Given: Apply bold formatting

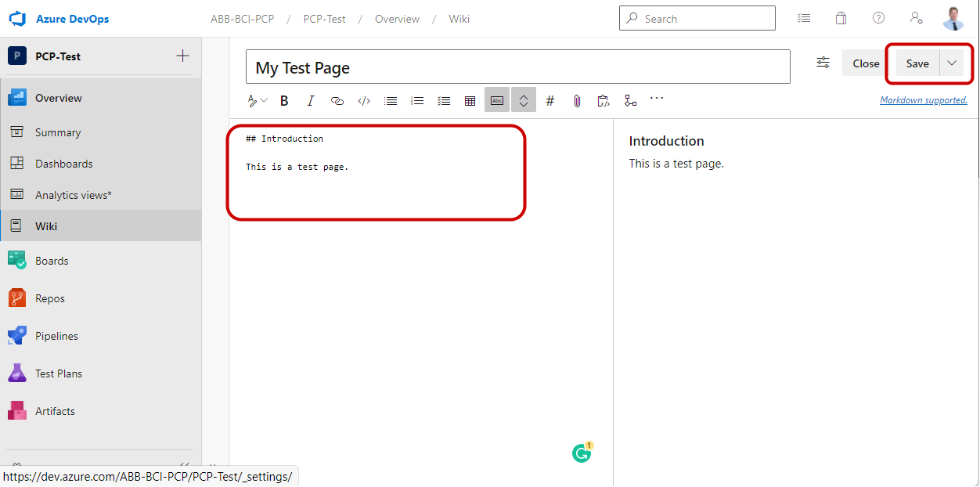Looking at the screenshot, I should (284, 100).
